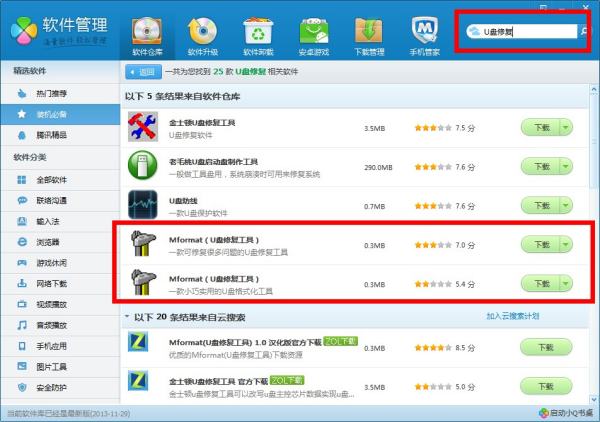Download U盘防线
The width and height of the screenshot is (600, 422).
(541, 205)
